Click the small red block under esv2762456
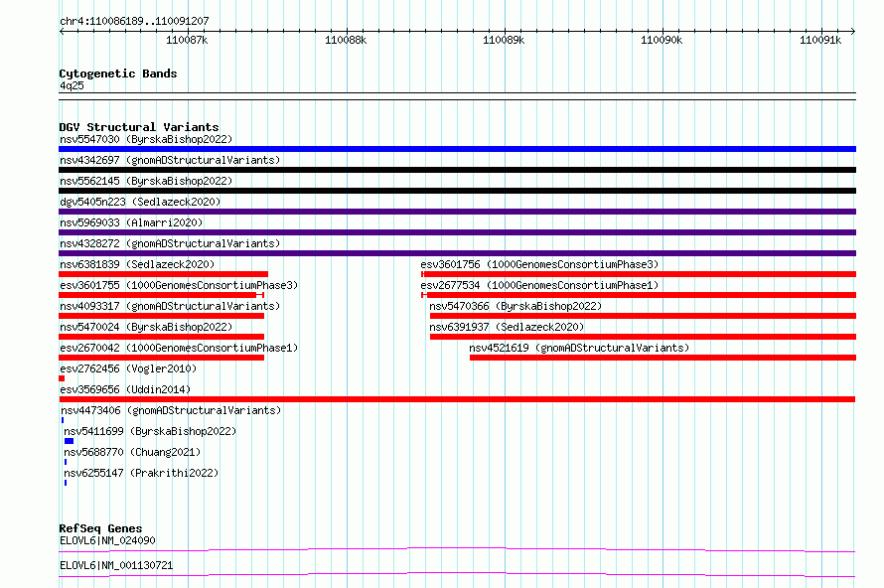Viewport: 884px width, 588px height. 62,378
